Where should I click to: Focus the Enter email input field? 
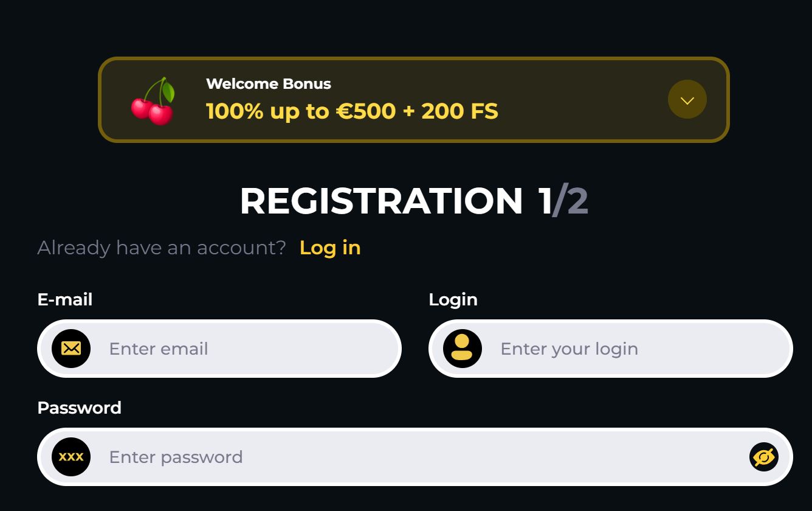[243, 349]
